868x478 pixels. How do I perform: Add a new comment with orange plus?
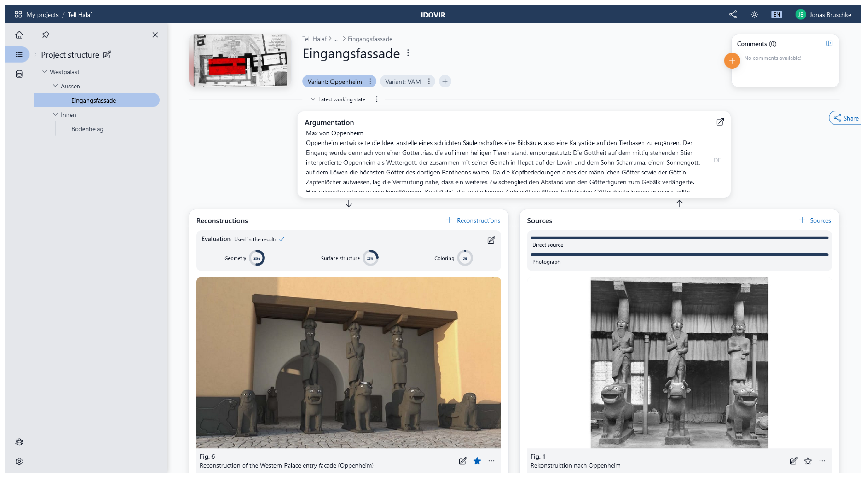point(731,61)
